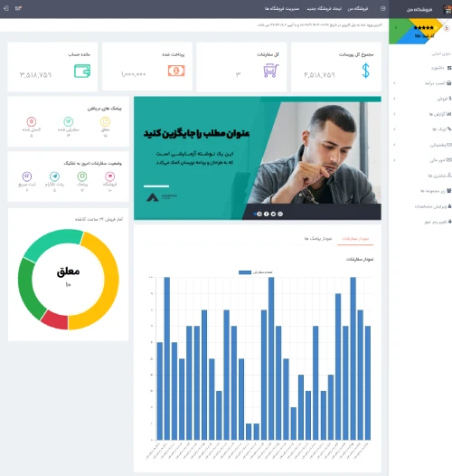This screenshot has height=476, width=452.
Task: Switch to the نمودار سفارشات tab
Action: (355, 239)
